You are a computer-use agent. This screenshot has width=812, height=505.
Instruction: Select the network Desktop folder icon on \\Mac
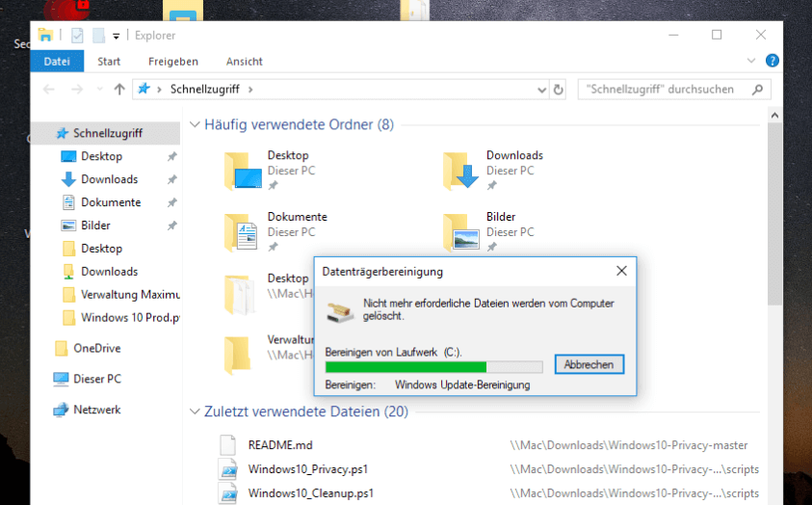tap(240, 294)
